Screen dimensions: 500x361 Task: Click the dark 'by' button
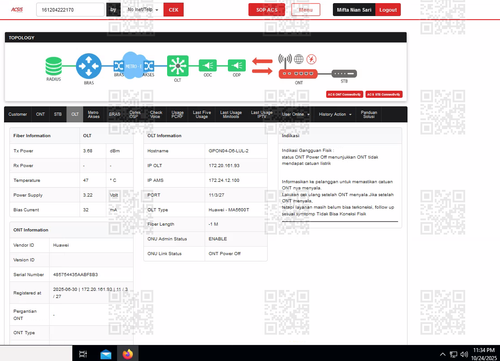click(113, 10)
